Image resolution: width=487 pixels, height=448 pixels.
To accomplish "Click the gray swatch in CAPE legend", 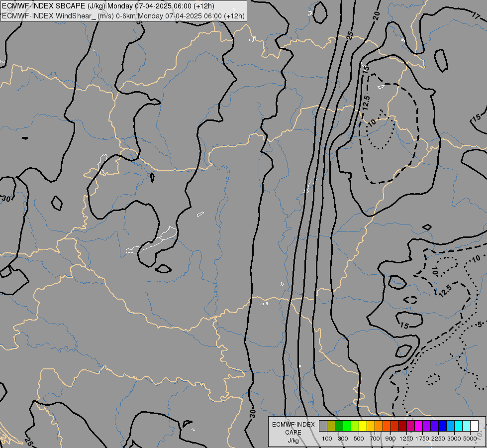I will (x=323, y=426).
